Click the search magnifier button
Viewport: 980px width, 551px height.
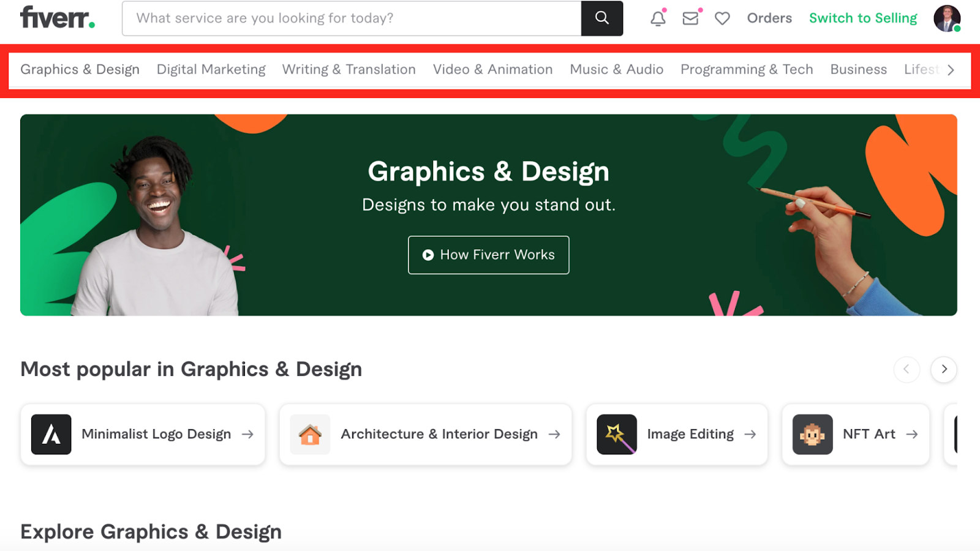pos(602,18)
